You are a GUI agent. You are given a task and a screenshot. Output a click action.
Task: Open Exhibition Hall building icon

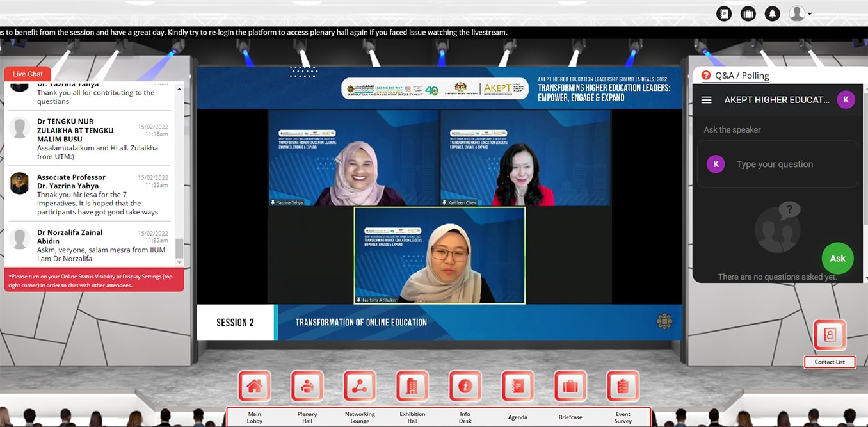point(412,386)
